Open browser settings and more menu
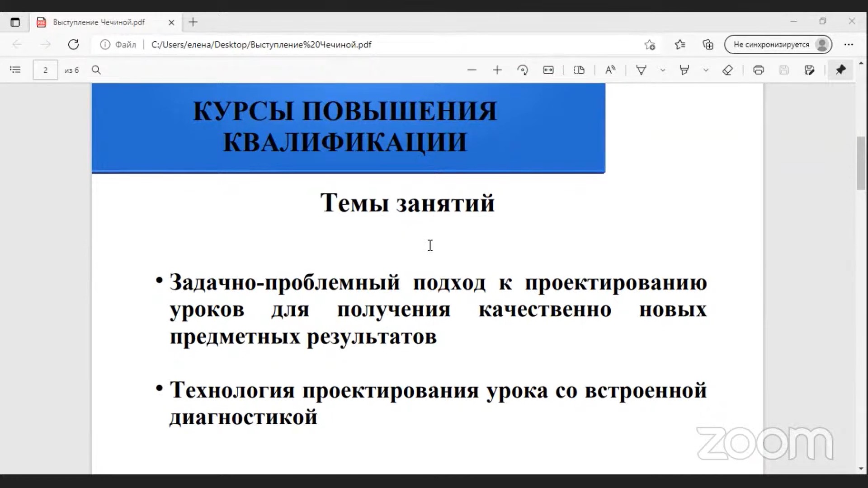 point(849,44)
